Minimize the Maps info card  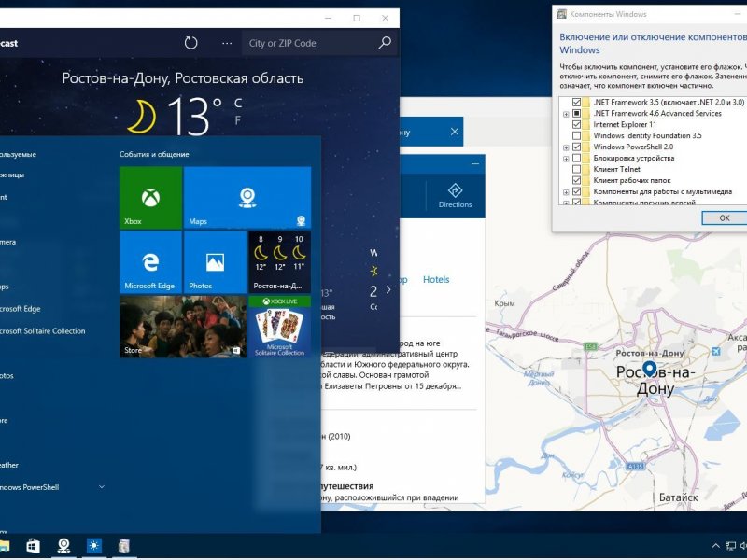pos(475,164)
